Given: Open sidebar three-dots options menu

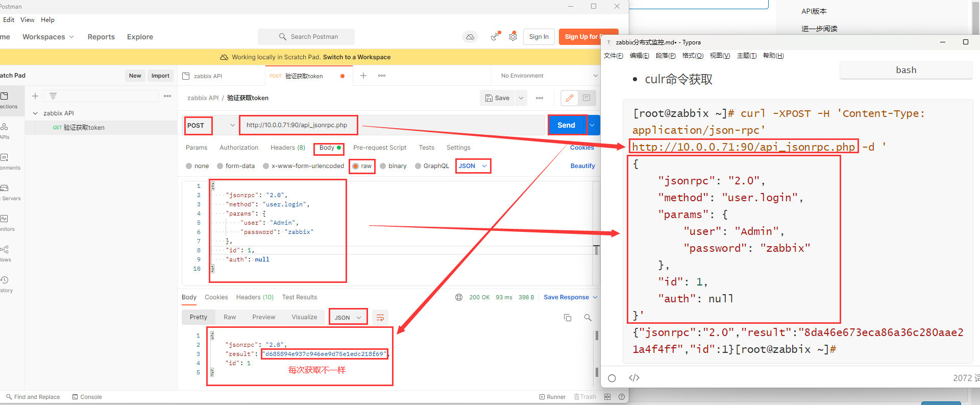Looking at the screenshot, I should pyautogui.click(x=167, y=96).
